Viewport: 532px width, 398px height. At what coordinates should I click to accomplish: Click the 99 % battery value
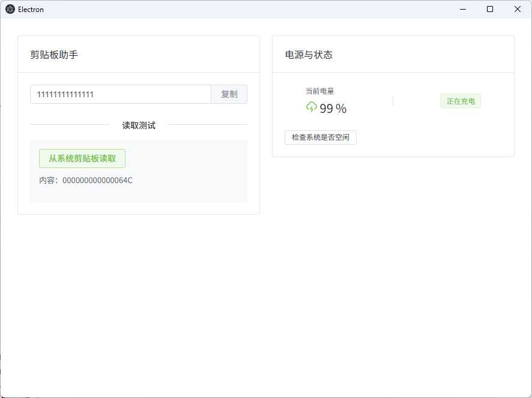[x=333, y=109]
